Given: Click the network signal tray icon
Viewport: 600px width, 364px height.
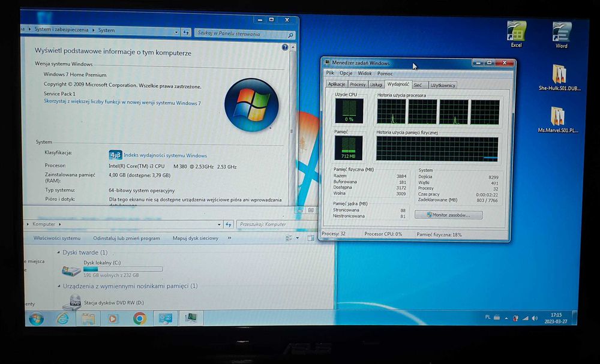Looking at the screenshot, I should 526,318.
